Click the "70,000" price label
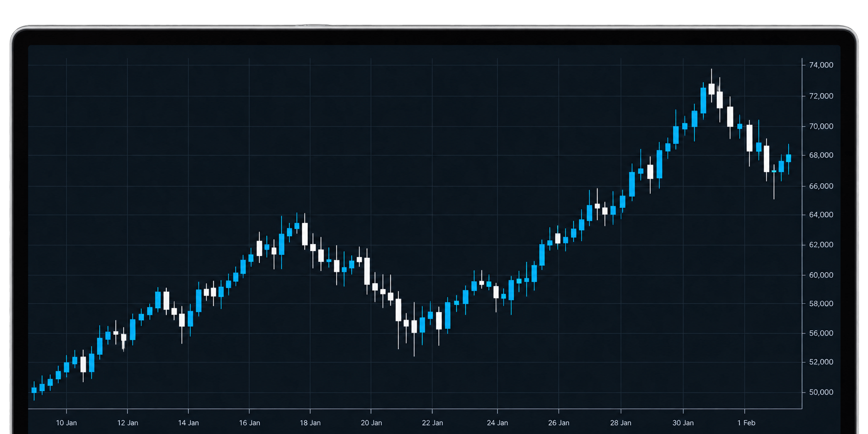Screen dimensions: 868x434 821,126
